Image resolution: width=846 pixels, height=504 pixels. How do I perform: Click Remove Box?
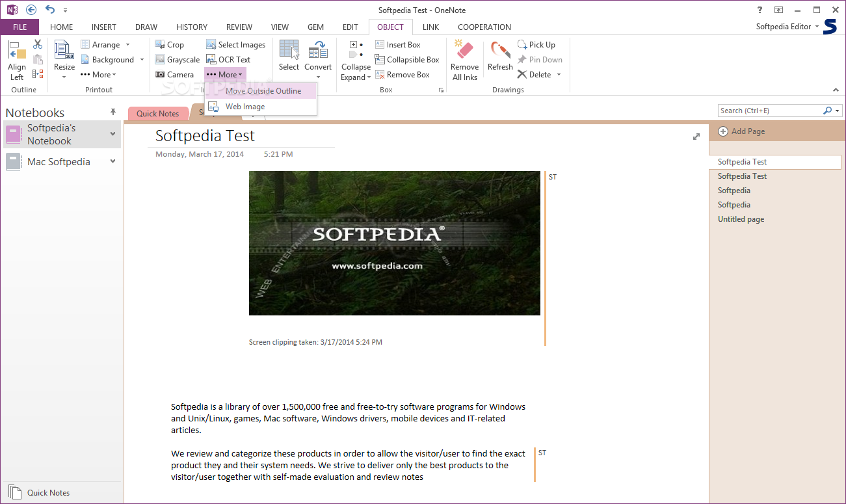click(403, 75)
